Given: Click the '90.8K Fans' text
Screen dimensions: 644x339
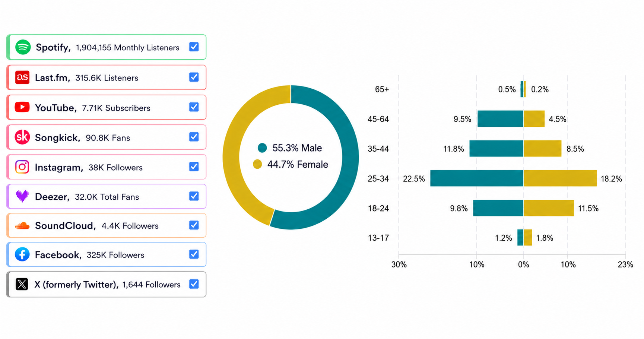Looking at the screenshot, I should click(x=108, y=138).
